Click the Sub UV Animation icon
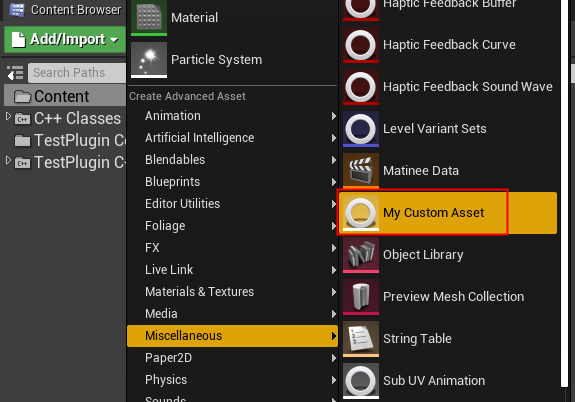The image size is (575, 402). point(361,381)
